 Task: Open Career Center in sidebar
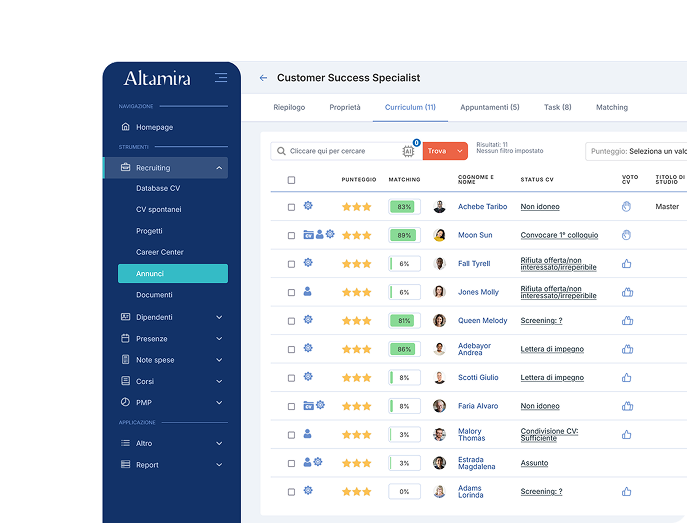159,252
